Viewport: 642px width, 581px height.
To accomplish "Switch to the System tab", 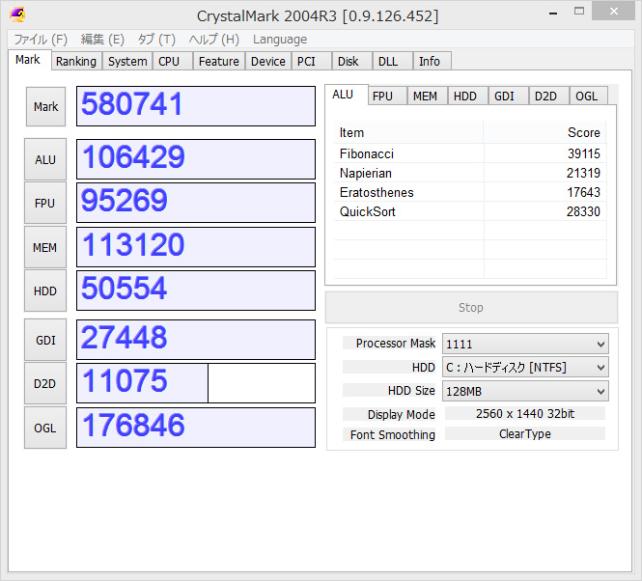I will [128, 61].
